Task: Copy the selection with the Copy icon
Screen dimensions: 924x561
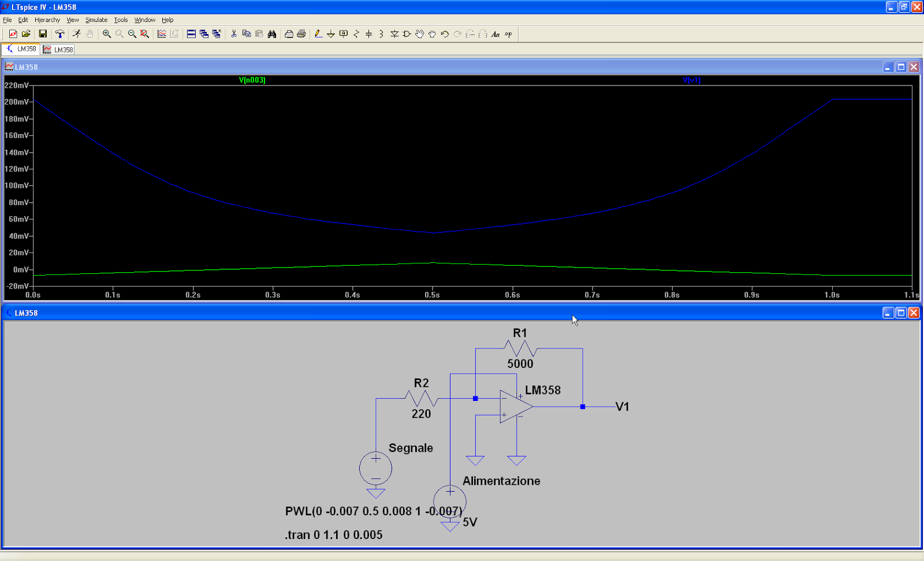Action: (x=246, y=34)
